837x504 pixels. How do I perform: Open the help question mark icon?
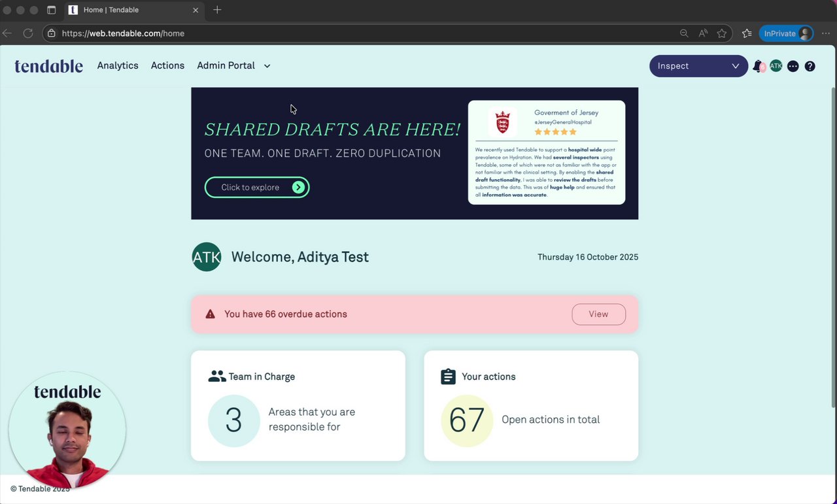810,66
